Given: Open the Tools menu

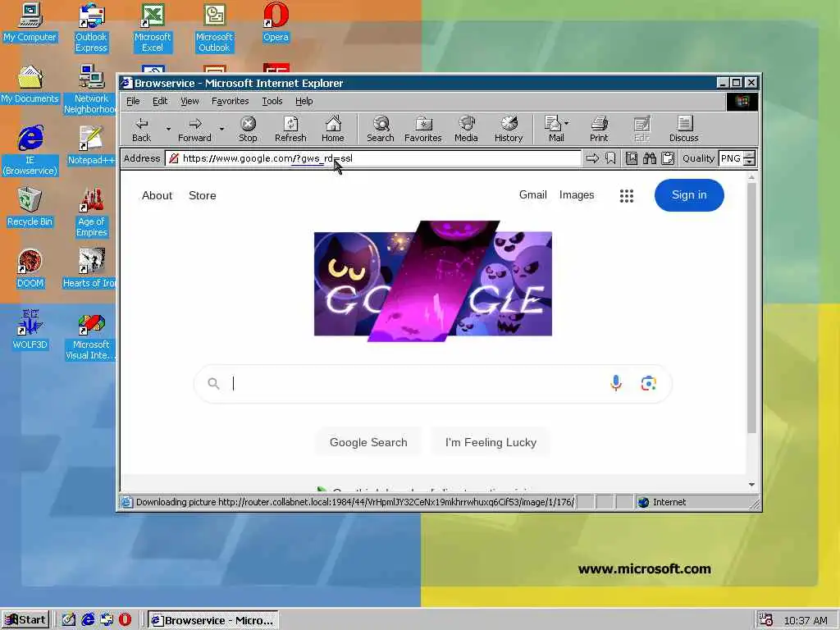Looking at the screenshot, I should tap(272, 101).
